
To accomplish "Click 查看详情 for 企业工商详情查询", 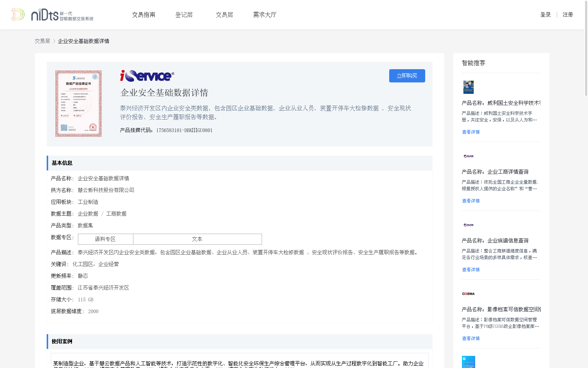I will [471, 201].
